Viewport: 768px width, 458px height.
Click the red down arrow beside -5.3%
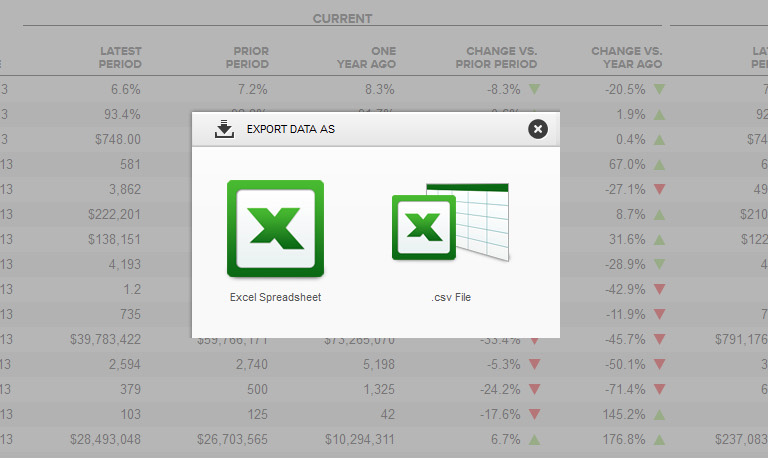534,364
